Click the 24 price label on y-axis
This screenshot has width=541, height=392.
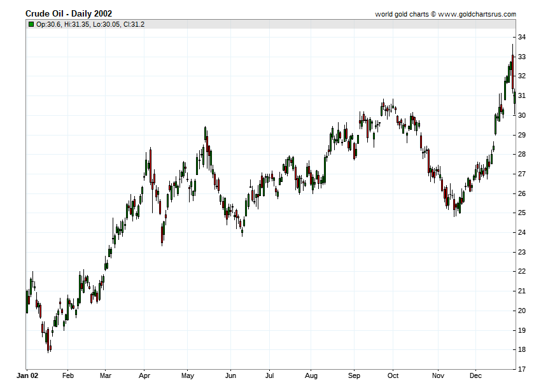point(522,232)
